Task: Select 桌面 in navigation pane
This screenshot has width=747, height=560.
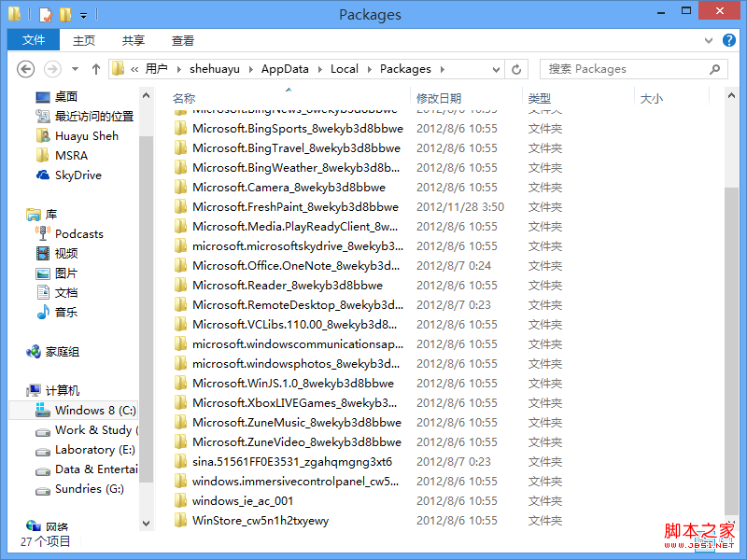Action: (65, 97)
